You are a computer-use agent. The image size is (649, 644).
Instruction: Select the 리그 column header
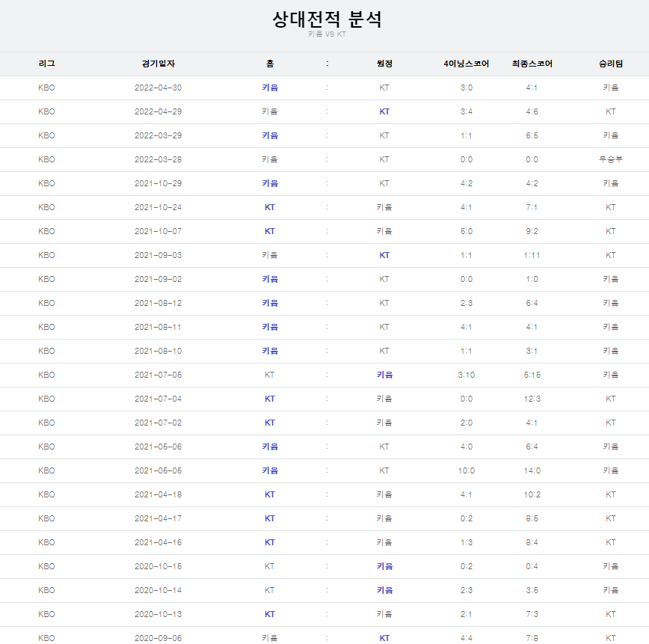pos(46,64)
